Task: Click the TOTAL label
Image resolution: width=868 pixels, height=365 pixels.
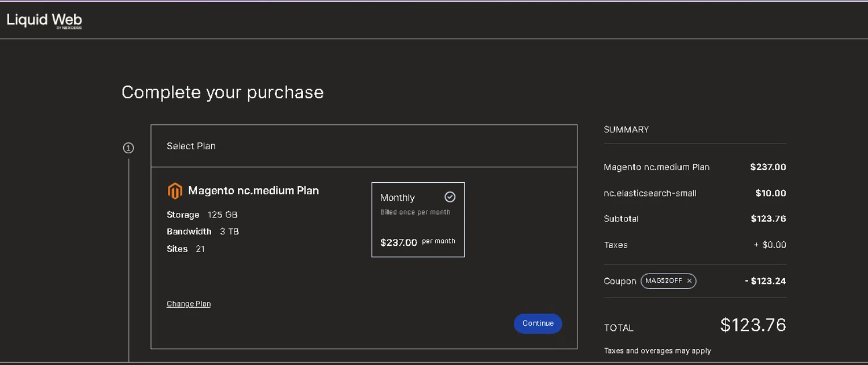Action: pos(619,328)
